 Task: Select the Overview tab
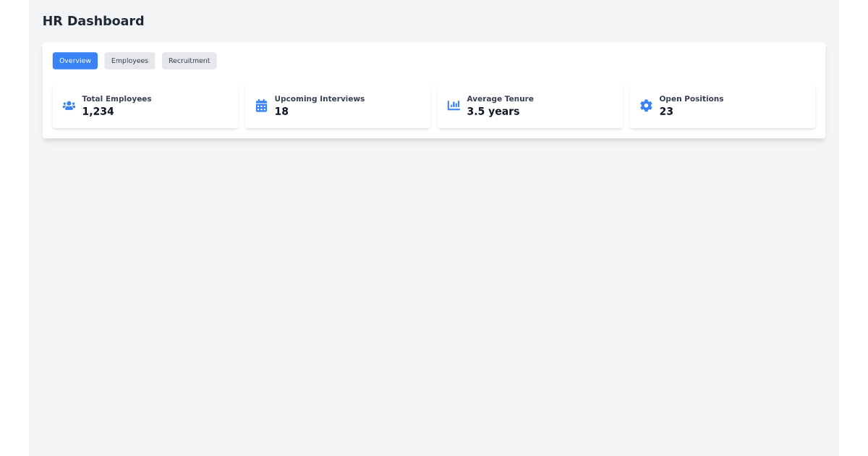[x=75, y=61]
